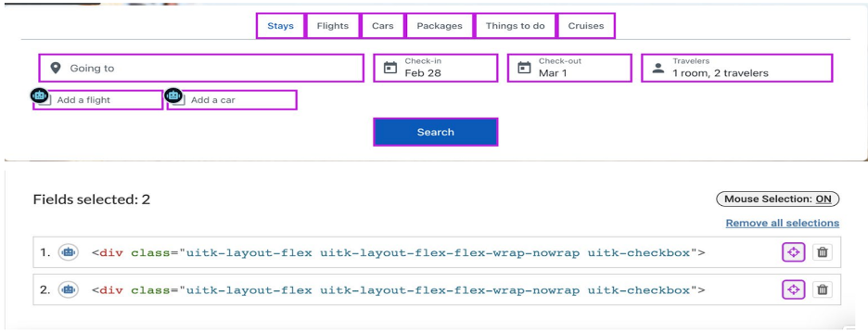This screenshot has width=868, height=334.
Task: Select the Cruises tab
Action: pyautogui.click(x=586, y=26)
